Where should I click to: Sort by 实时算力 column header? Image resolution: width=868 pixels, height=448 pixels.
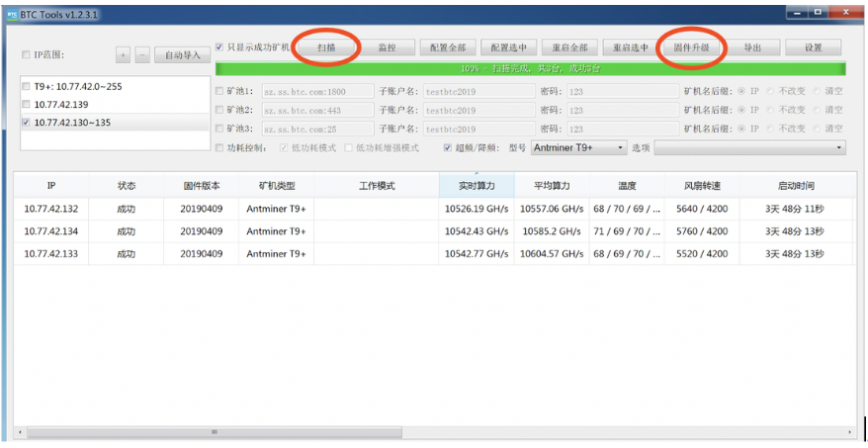click(x=477, y=186)
